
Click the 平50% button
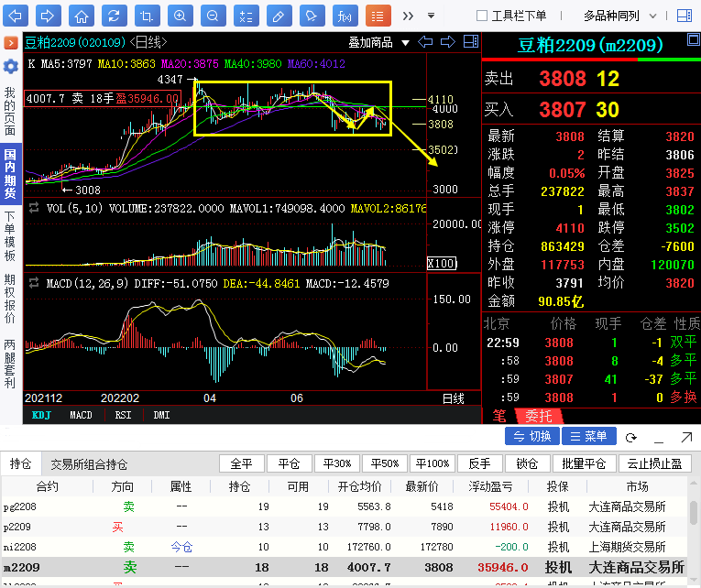pos(383,463)
